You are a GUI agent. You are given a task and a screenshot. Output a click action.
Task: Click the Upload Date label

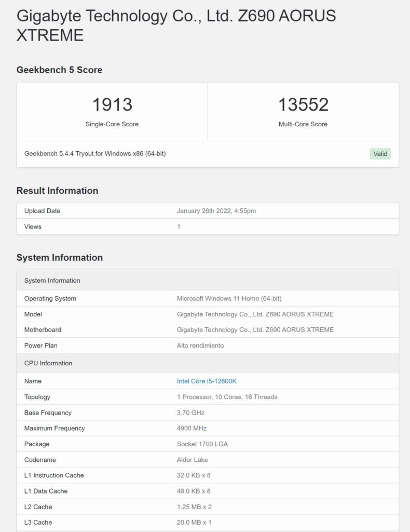tap(43, 211)
